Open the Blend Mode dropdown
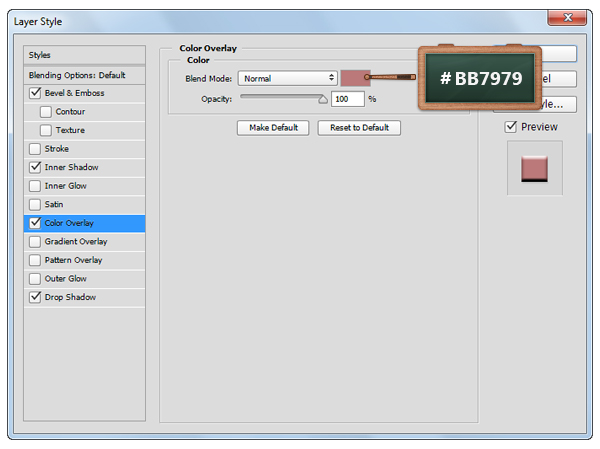Image resolution: width=600 pixels, height=449 pixels. coord(287,78)
